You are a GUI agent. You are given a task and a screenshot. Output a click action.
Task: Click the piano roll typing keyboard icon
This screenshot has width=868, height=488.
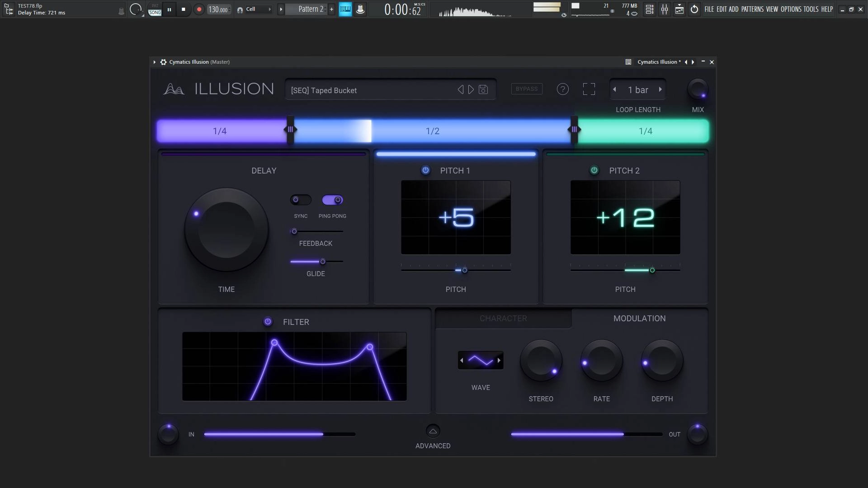[x=345, y=9]
